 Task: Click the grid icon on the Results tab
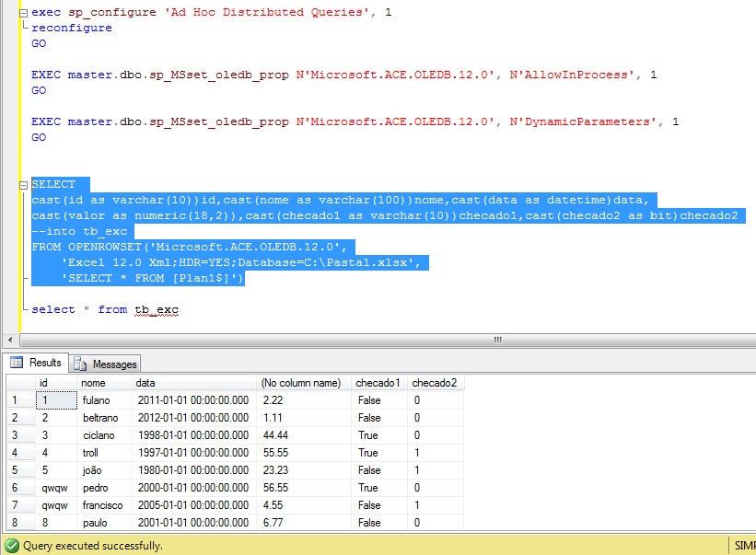(x=17, y=362)
